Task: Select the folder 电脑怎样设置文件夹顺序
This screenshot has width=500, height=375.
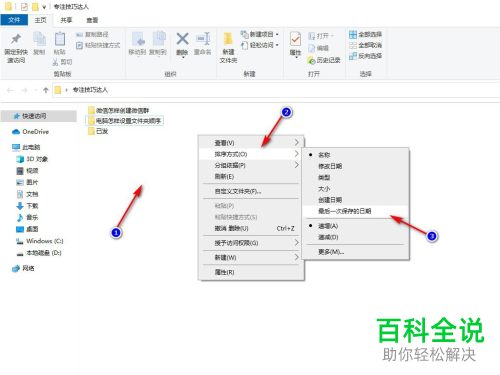Action: click(x=125, y=121)
